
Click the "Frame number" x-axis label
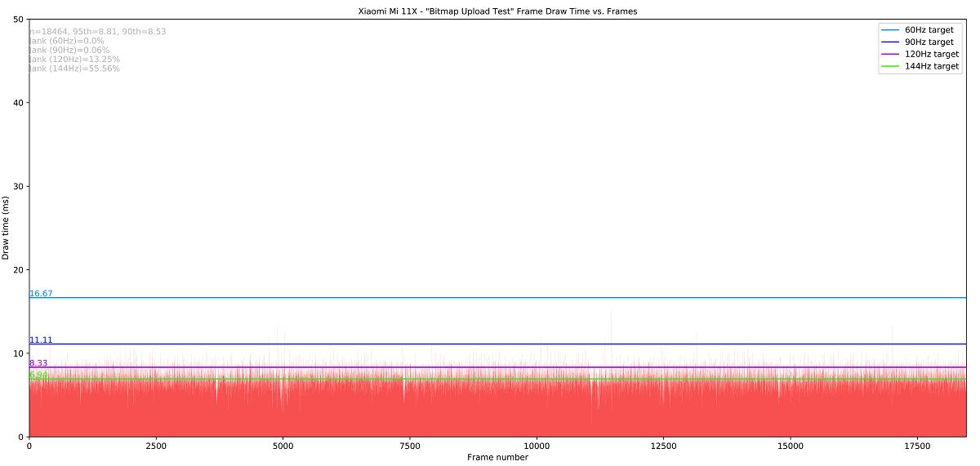coord(497,457)
